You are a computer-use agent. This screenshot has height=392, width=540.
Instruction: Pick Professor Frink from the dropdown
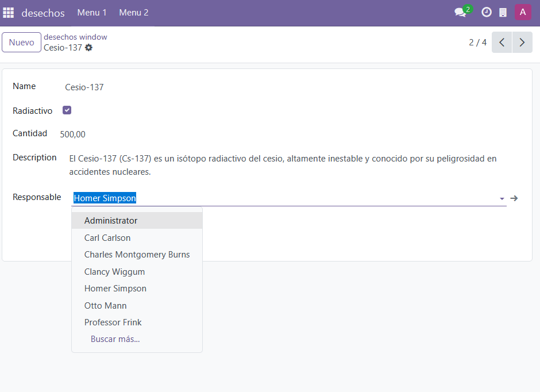(x=113, y=322)
